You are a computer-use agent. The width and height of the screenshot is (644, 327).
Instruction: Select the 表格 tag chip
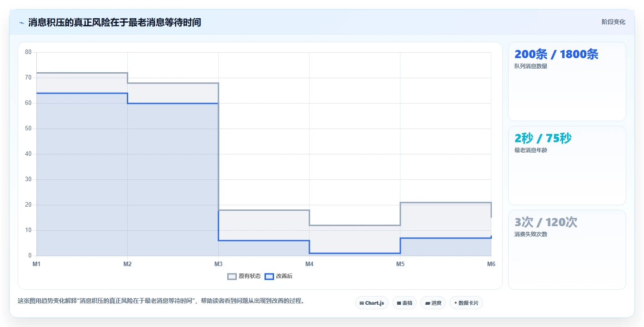404,303
